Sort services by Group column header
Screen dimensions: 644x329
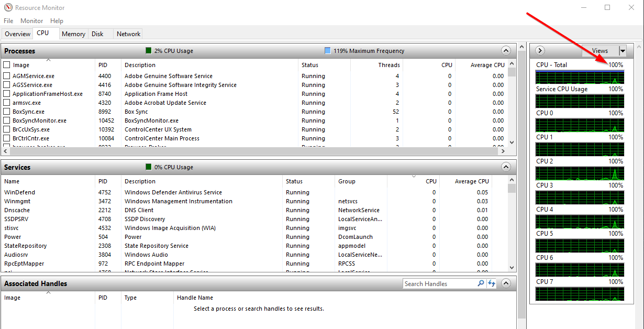[x=361, y=181]
